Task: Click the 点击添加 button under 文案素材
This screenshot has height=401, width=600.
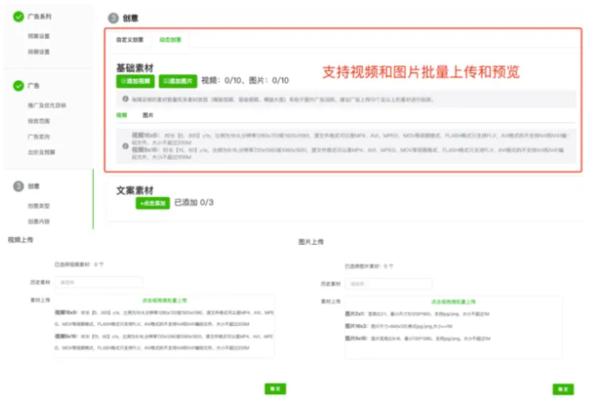Action: tap(153, 203)
